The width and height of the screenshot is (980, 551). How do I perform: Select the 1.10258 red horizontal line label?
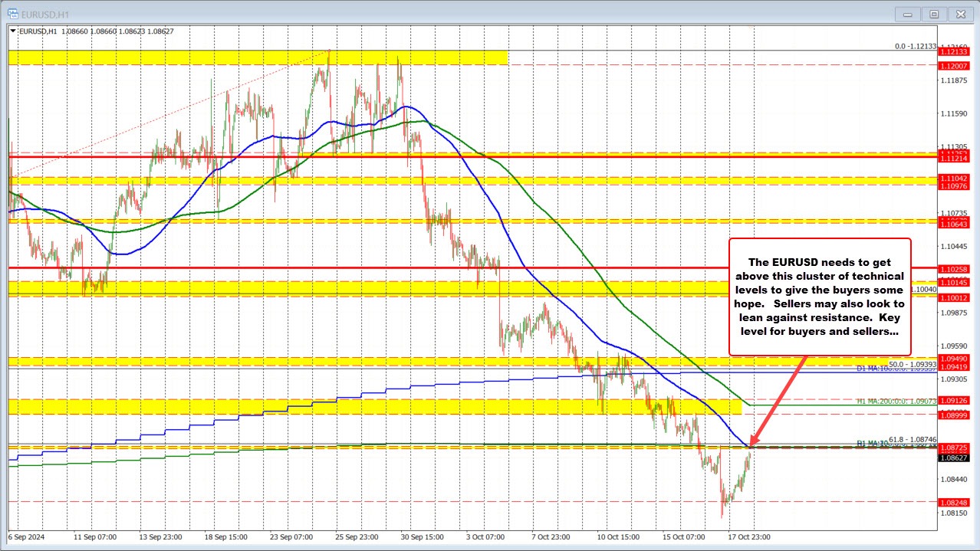pos(953,269)
